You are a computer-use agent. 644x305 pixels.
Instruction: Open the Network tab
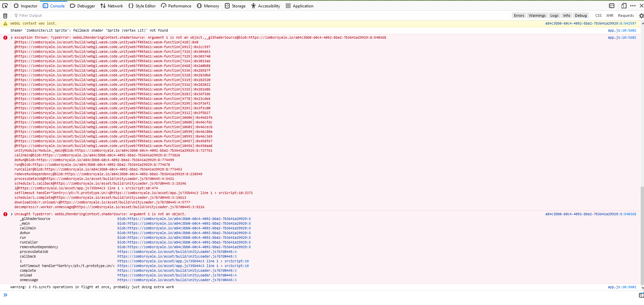click(111, 6)
